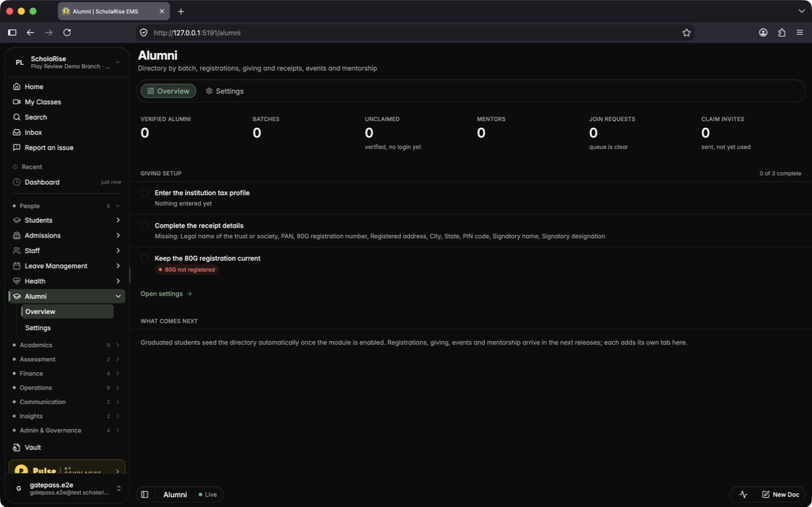Click the Open settings link
Viewport: 812px width, 507px height.
tap(166, 294)
